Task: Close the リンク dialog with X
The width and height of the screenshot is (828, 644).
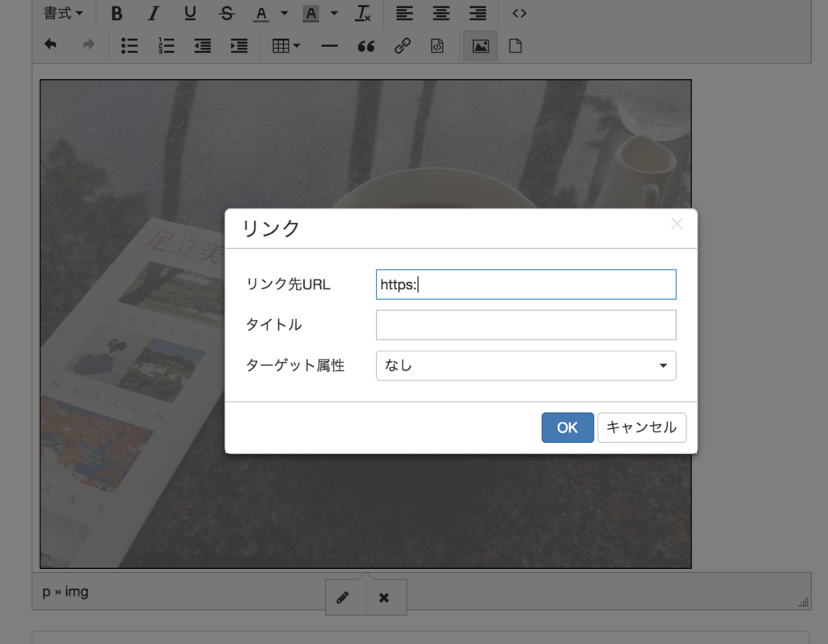Action: [x=677, y=224]
